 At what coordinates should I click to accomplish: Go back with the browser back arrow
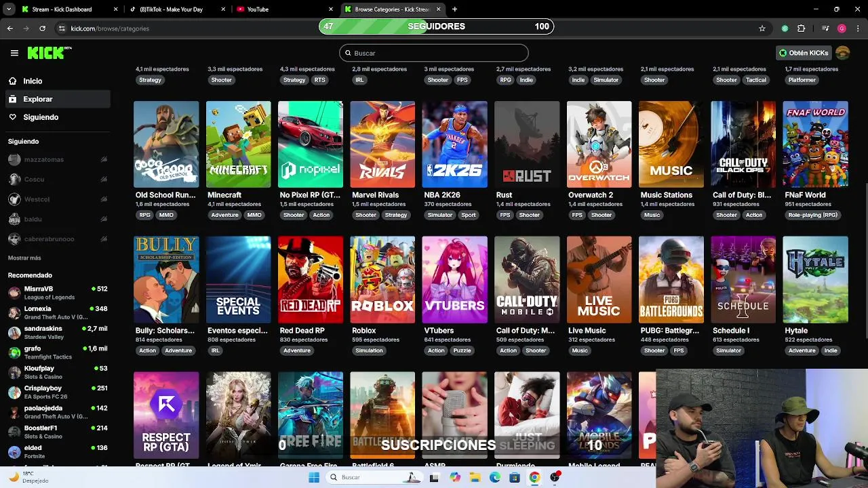(10, 28)
